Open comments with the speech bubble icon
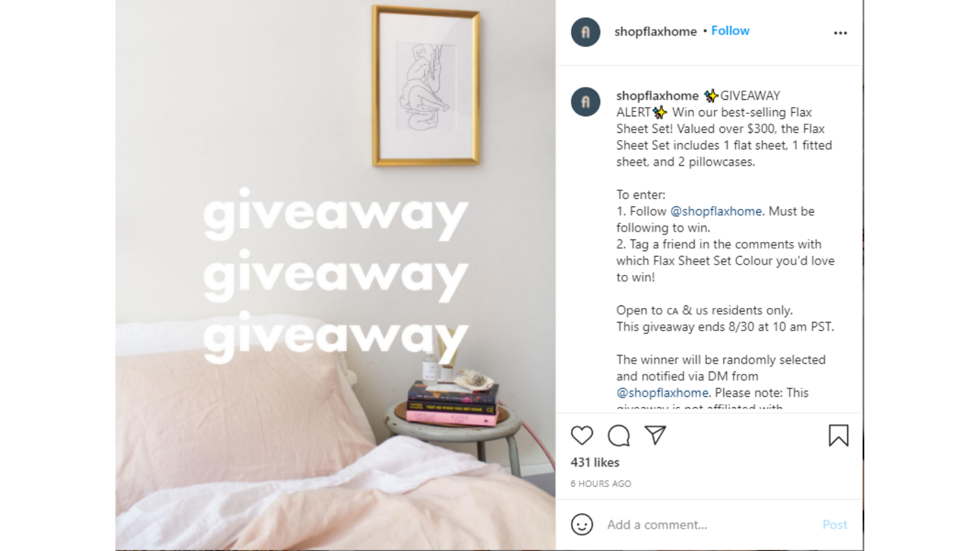This screenshot has height=551, width=980. point(619,436)
